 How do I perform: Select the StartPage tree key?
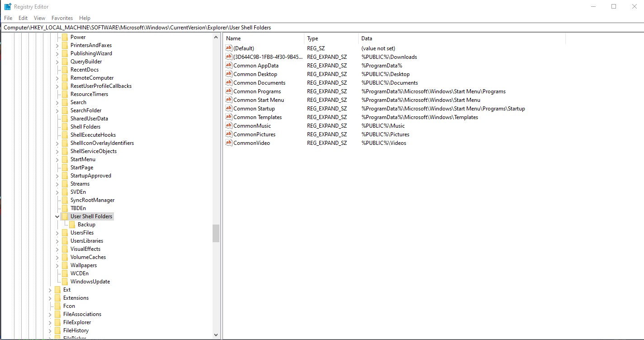[81, 168]
